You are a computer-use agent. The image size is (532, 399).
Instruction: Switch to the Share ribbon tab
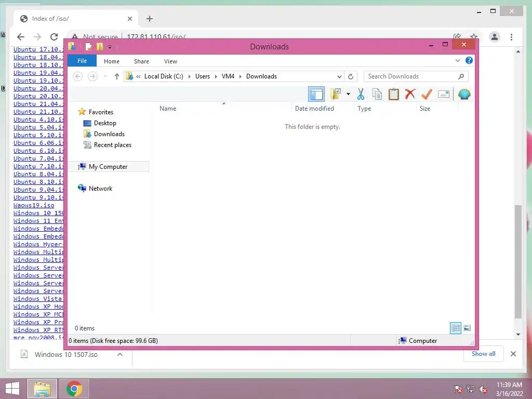(x=141, y=61)
